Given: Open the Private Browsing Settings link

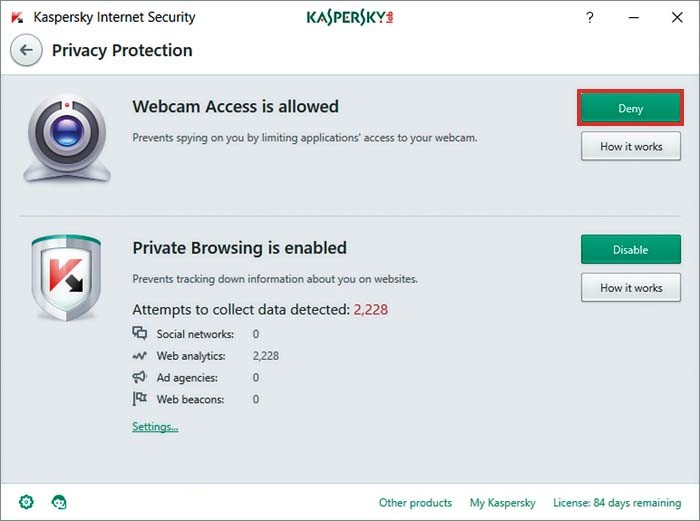Looking at the screenshot, I should 155,427.
